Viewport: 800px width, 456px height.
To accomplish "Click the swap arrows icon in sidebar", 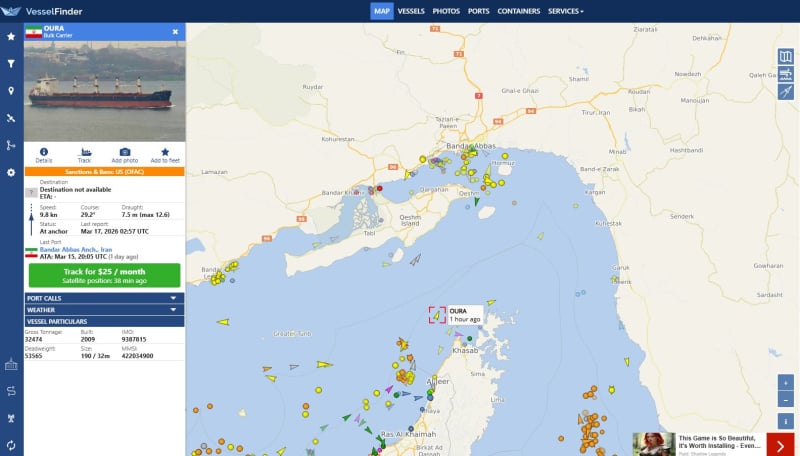I will pos(11,391).
